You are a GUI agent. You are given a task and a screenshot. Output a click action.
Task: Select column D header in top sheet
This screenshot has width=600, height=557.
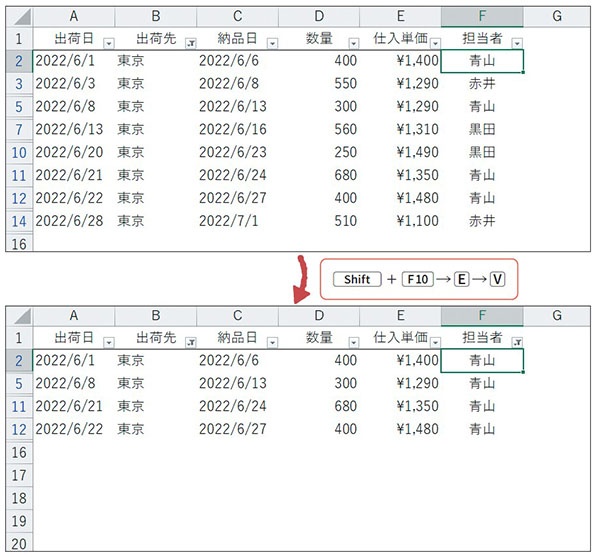pyautogui.click(x=319, y=16)
